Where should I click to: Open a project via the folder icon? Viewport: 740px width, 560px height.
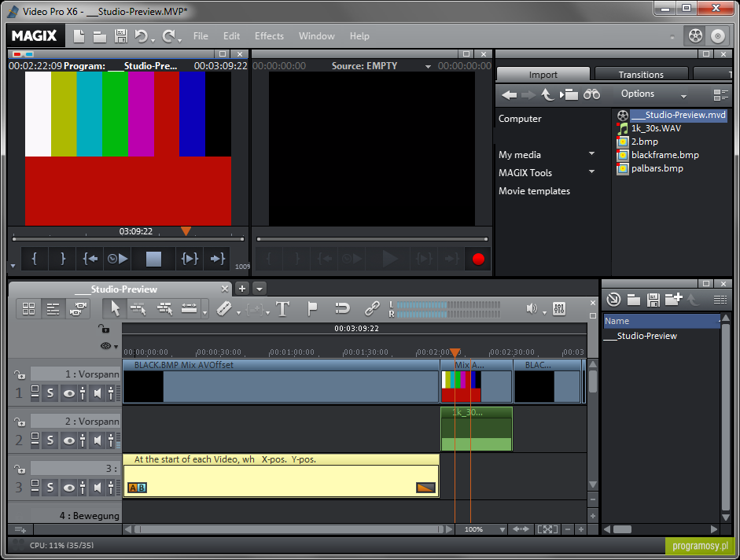[x=100, y=36]
